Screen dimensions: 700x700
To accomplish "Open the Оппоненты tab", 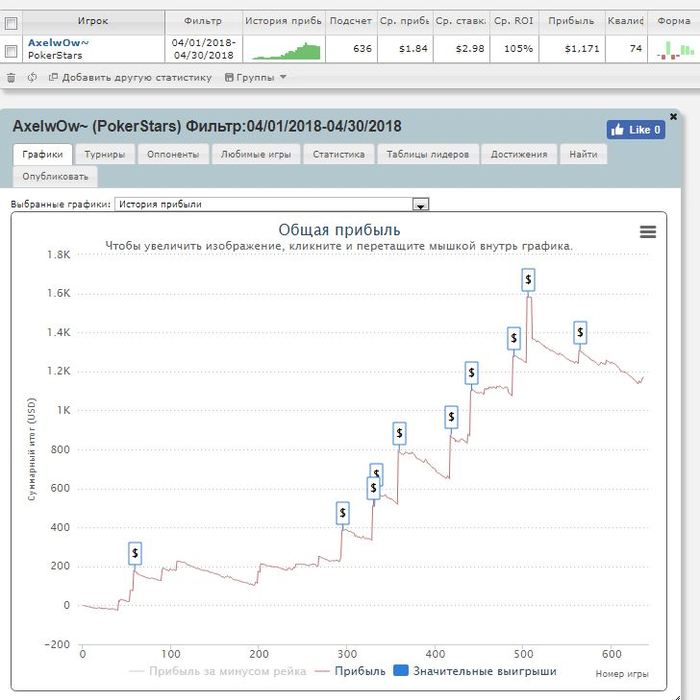I will pyautogui.click(x=173, y=154).
